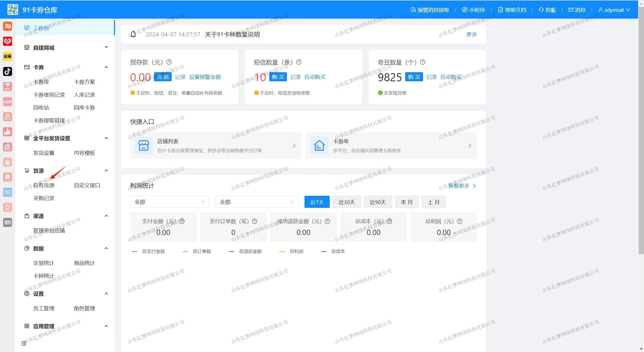The height and width of the screenshot is (352, 644).
Task: Open 管理平台店铺 under 渠道
Action: point(49,231)
